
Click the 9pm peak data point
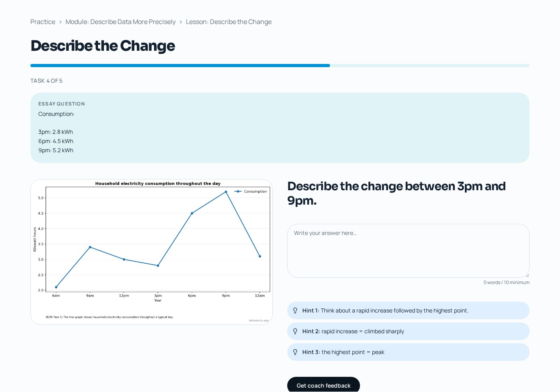[226, 192]
